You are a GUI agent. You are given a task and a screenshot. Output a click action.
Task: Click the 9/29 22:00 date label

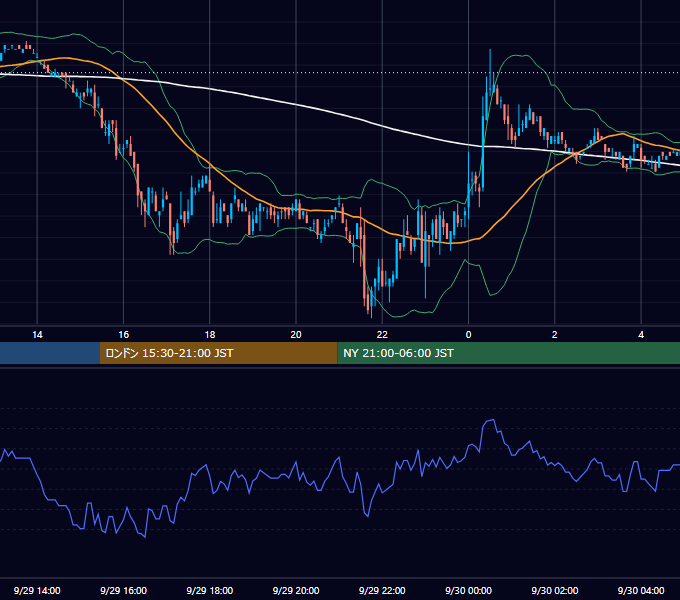382,590
